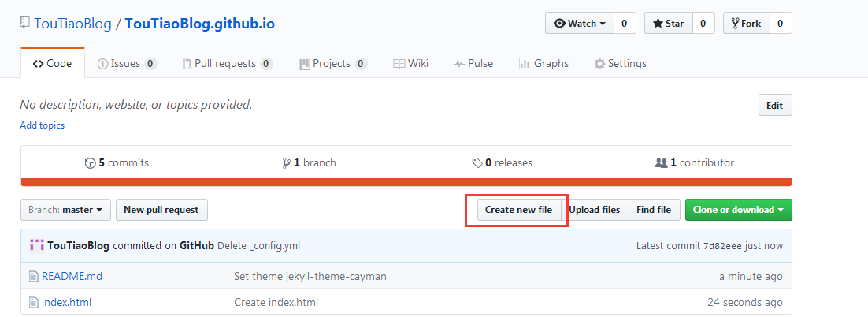
Task: Open the Set theme jekyll-theme-cayman commit
Action: click(310, 276)
